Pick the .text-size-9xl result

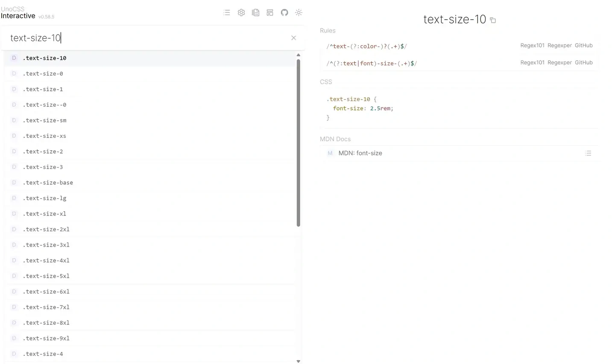[46, 338]
